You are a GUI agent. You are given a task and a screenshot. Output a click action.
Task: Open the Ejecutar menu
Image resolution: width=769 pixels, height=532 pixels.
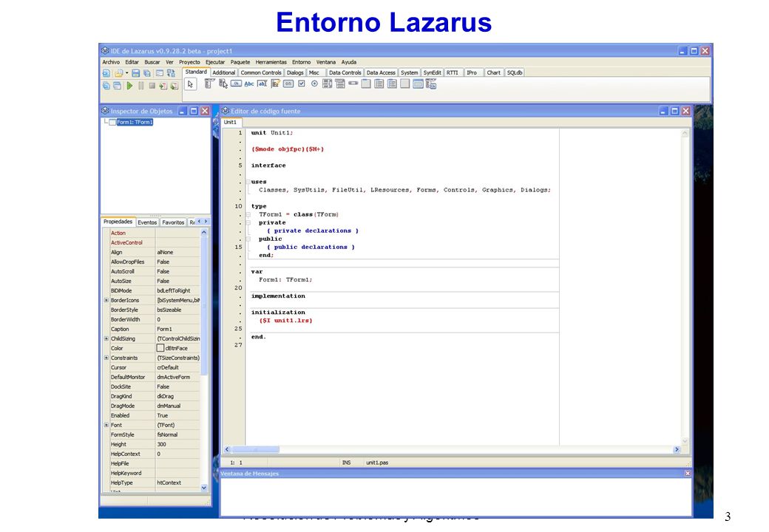point(215,62)
